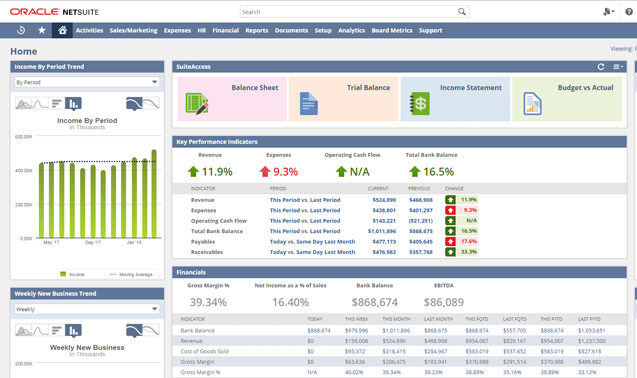637x378 pixels.
Task: Open the recent records history icon
Action: (21, 30)
